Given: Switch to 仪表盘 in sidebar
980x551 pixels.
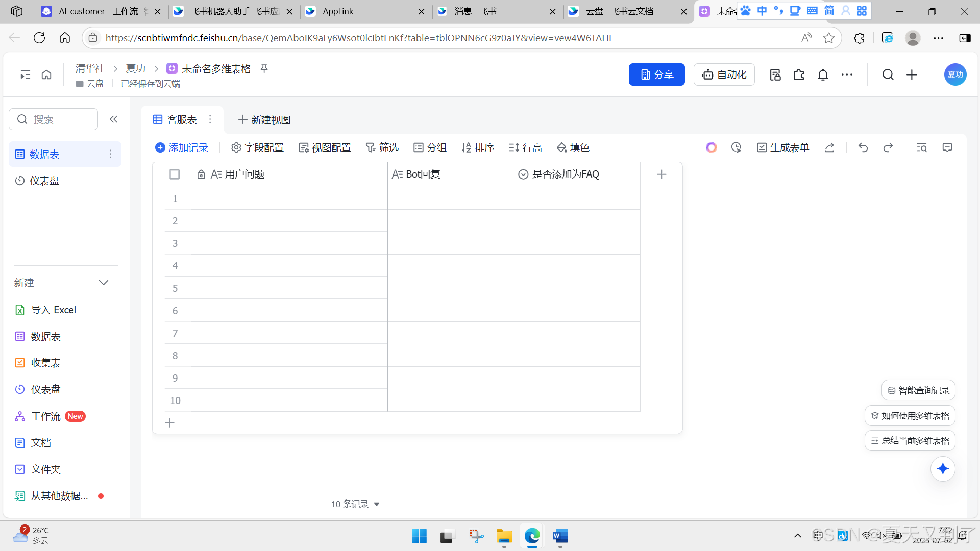Looking at the screenshot, I should (x=44, y=181).
